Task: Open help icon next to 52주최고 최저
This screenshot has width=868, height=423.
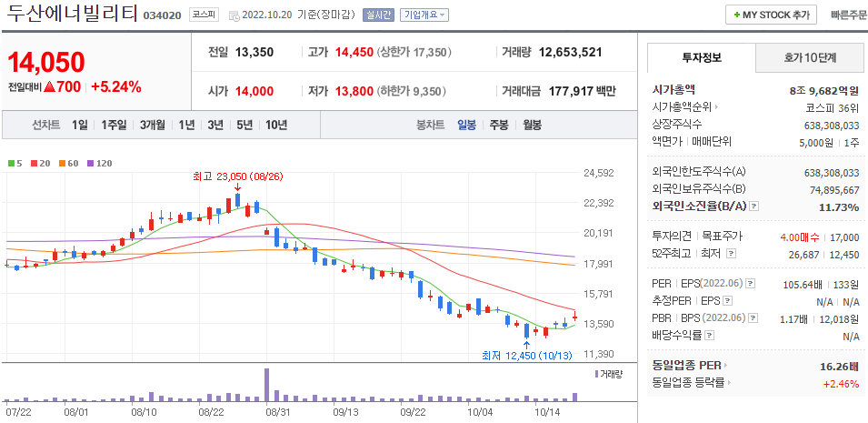Action: [731, 254]
